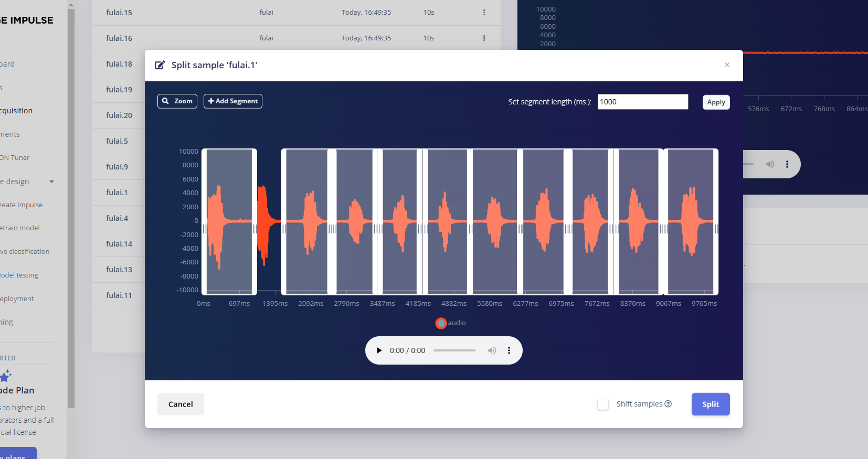
Task: Open the audio player more options menu
Action: tap(509, 350)
